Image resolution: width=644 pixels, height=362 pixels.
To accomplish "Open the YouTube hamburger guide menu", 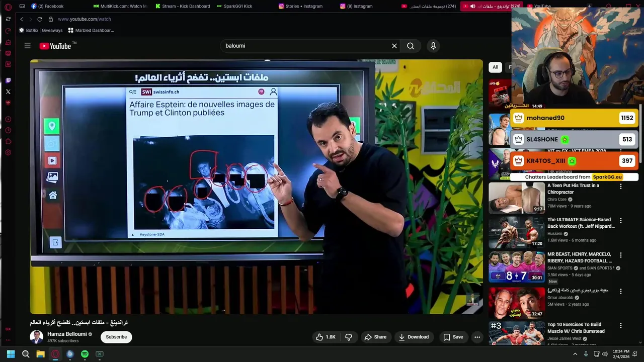I will 28,46.
